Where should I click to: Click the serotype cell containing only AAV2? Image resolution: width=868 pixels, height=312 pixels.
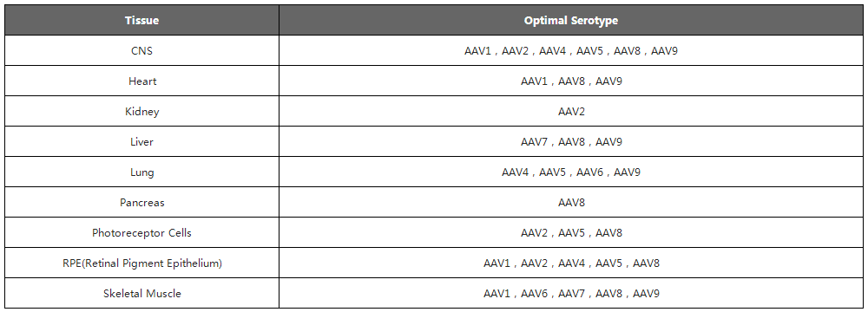(x=571, y=112)
